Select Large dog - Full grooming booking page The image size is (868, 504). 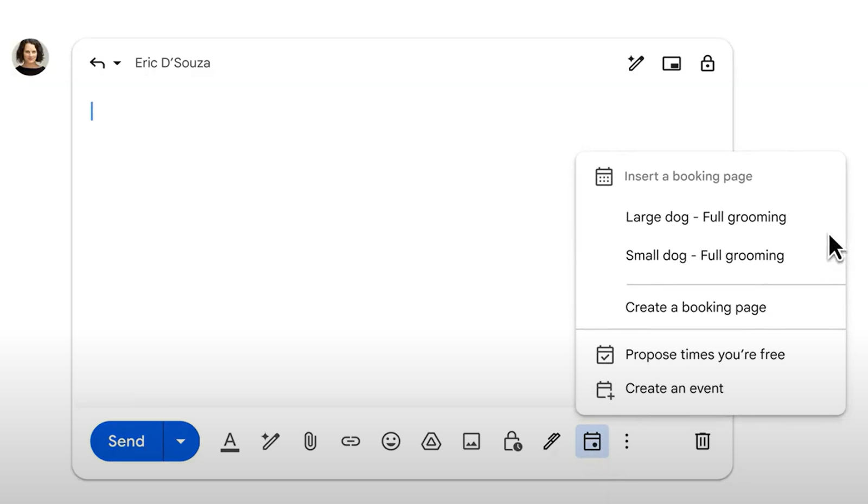[705, 216]
